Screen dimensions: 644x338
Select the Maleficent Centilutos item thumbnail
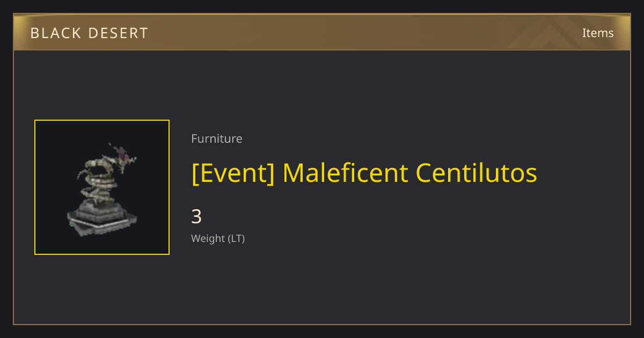click(x=102, y=187)
